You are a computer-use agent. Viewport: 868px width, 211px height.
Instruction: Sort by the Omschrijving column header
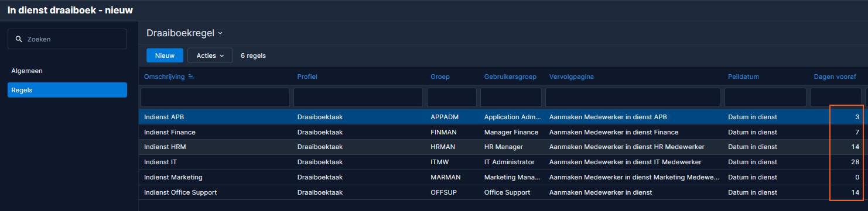click(165, 77)
